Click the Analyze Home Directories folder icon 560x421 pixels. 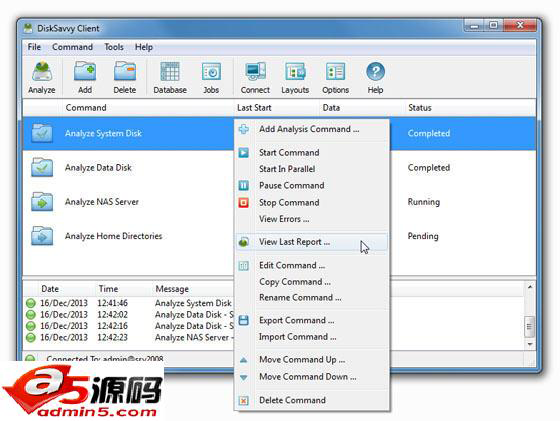(42, 236)
